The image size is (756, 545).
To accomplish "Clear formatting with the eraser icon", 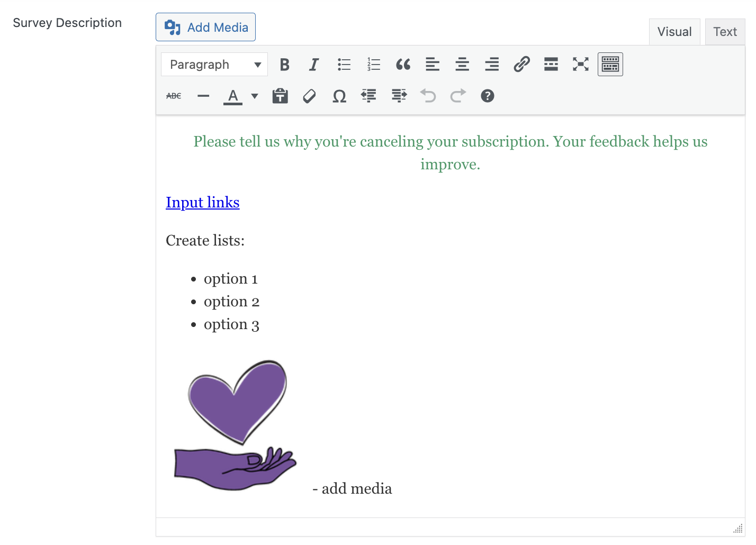I will coord(310,96).
